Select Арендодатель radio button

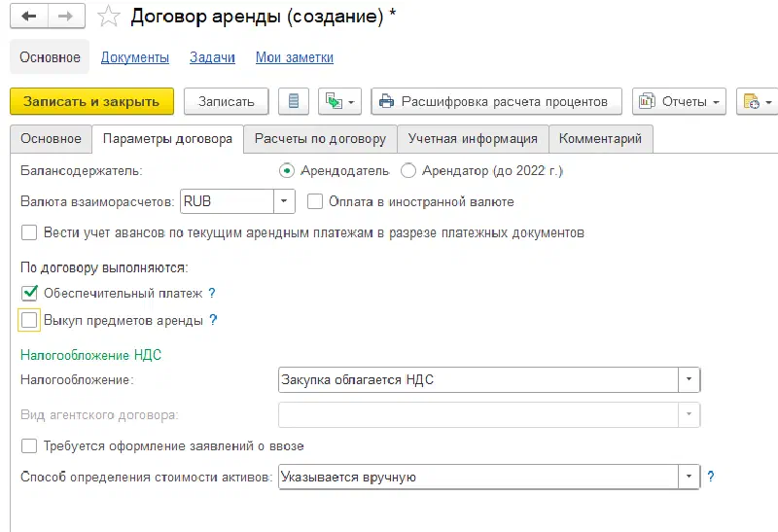point(287,171)
